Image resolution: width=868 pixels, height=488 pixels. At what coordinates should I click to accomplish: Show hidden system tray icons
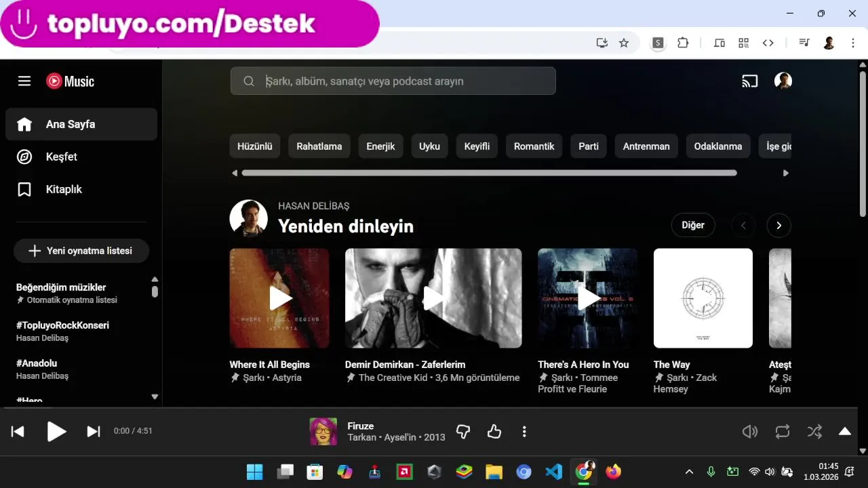click(x=690, y=472)
